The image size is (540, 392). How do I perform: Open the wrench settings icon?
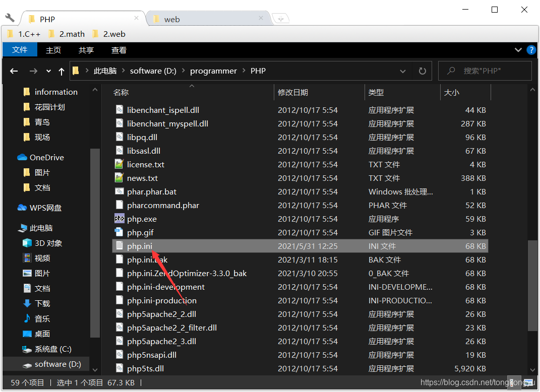pyautogui.click(x=10, y=18)
